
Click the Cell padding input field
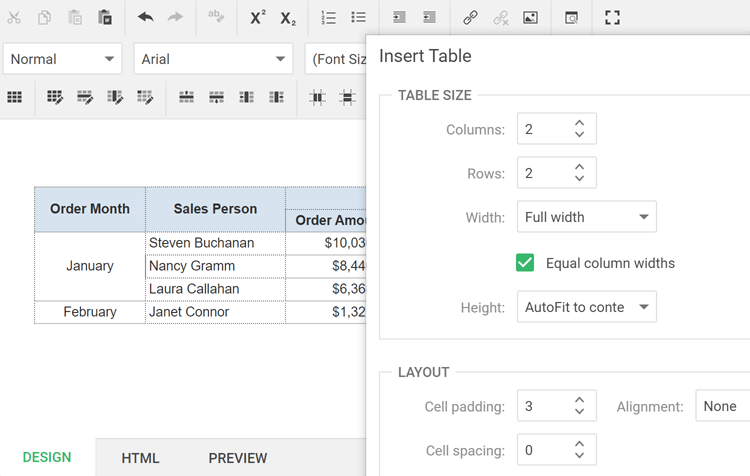543,406
